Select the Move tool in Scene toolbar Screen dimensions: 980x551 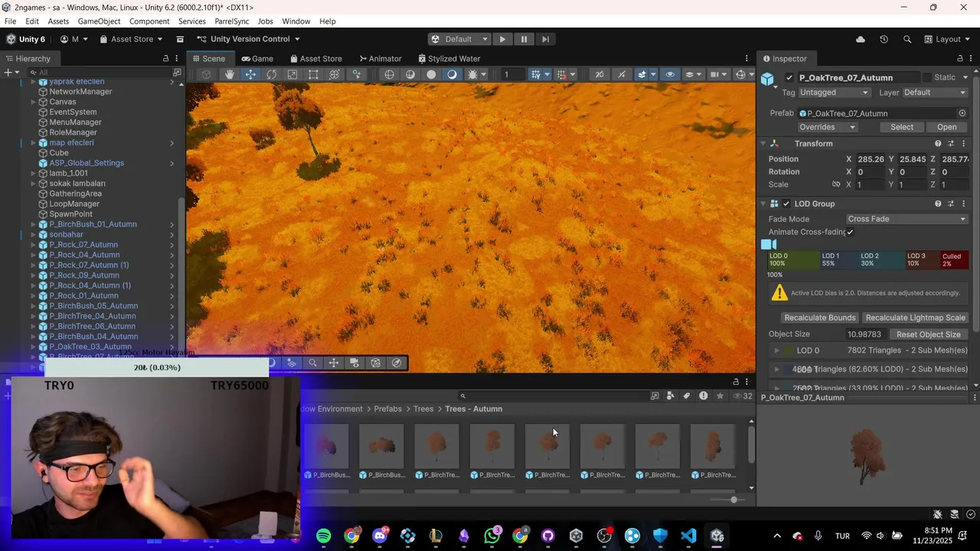(250, 74)
